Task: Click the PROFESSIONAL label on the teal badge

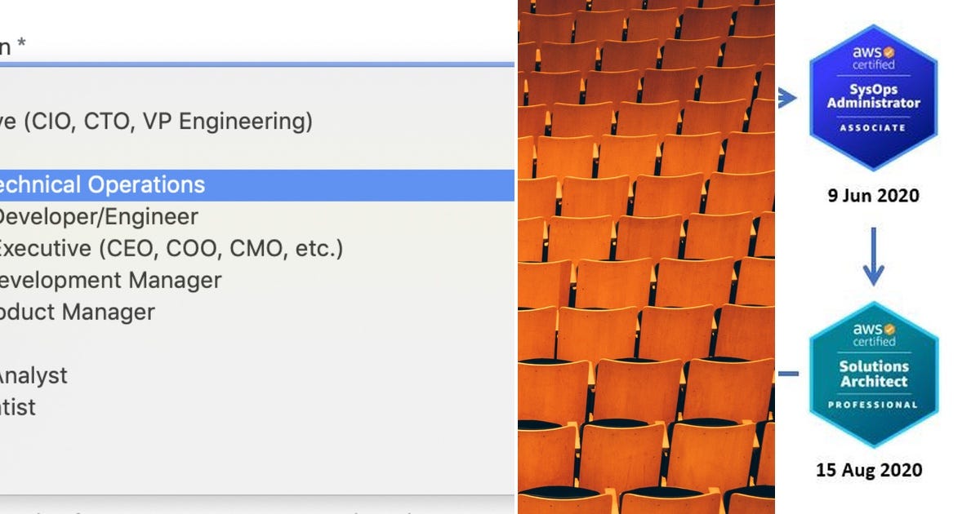Action: [x=873, y=403]
